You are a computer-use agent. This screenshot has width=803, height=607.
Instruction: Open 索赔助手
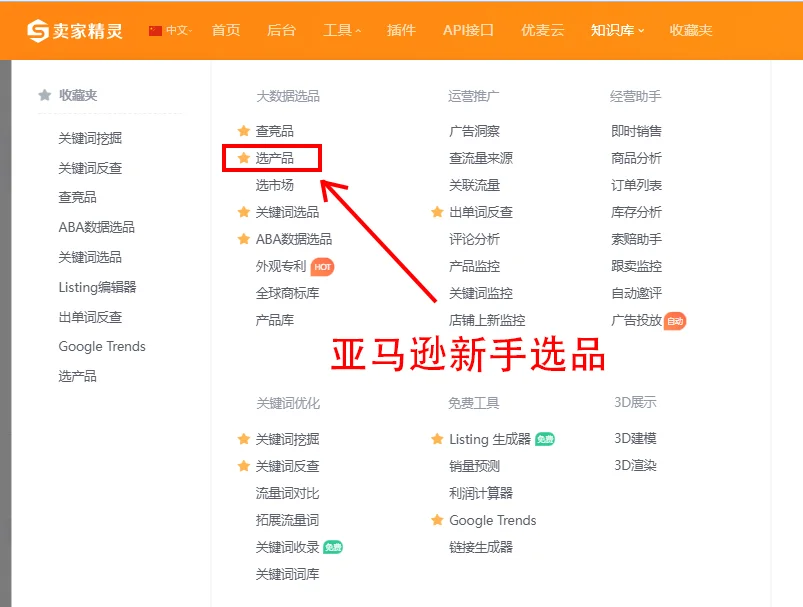pos(636,239)
